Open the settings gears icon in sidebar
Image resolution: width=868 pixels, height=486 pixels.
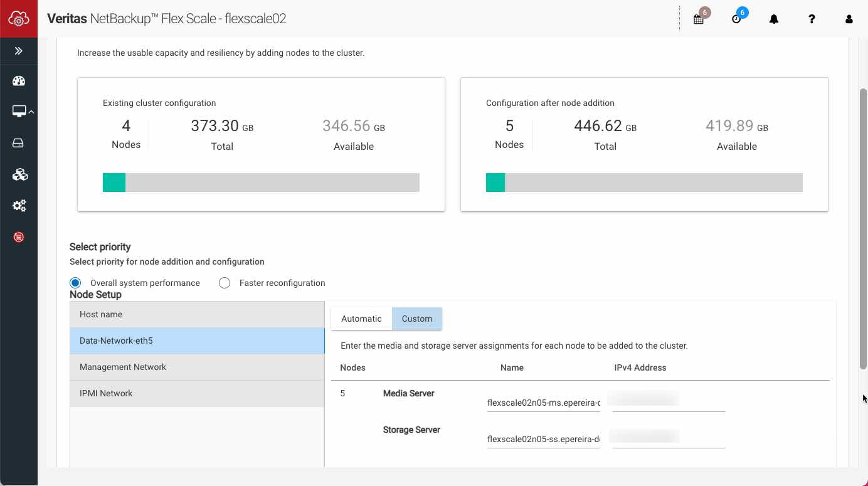[19, 206]
